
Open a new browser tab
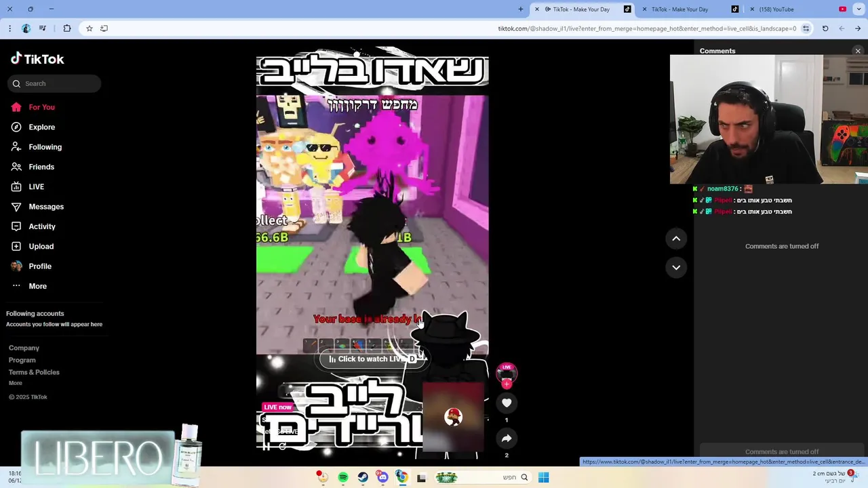click(x=521, y=9)
